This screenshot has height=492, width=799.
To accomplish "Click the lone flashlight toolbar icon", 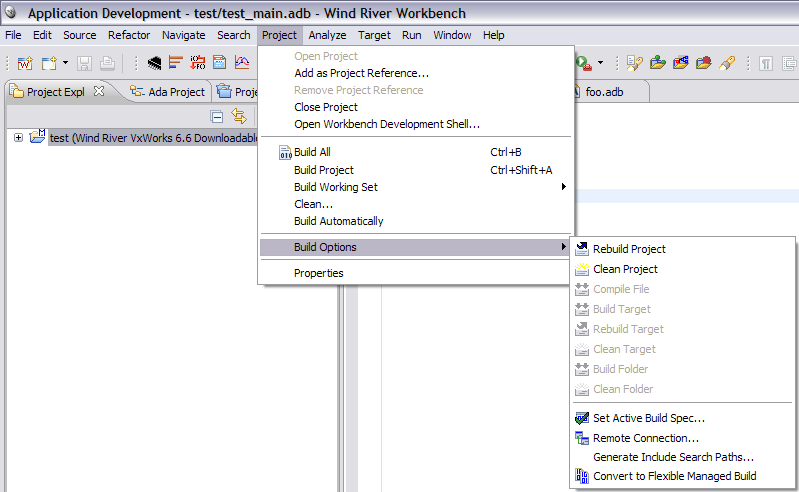I will pos(727,63).
